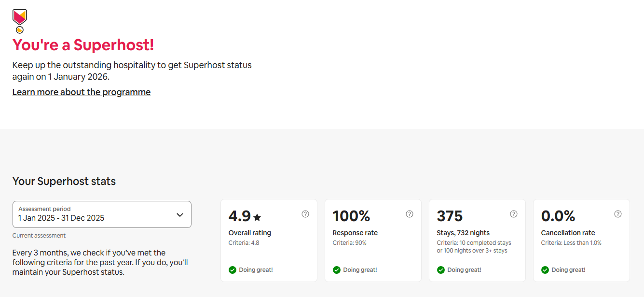Click the green checkmark under Overall rating
This screenshot has height=297, width=644.
coord(232,270)
